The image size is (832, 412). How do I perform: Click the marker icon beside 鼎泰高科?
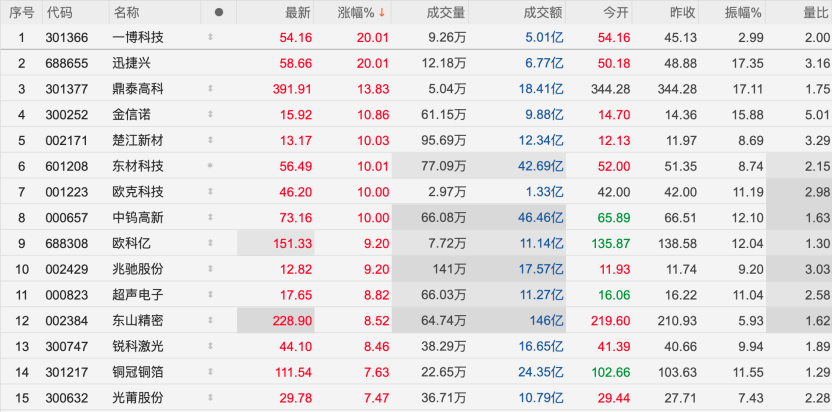point(210,89)
